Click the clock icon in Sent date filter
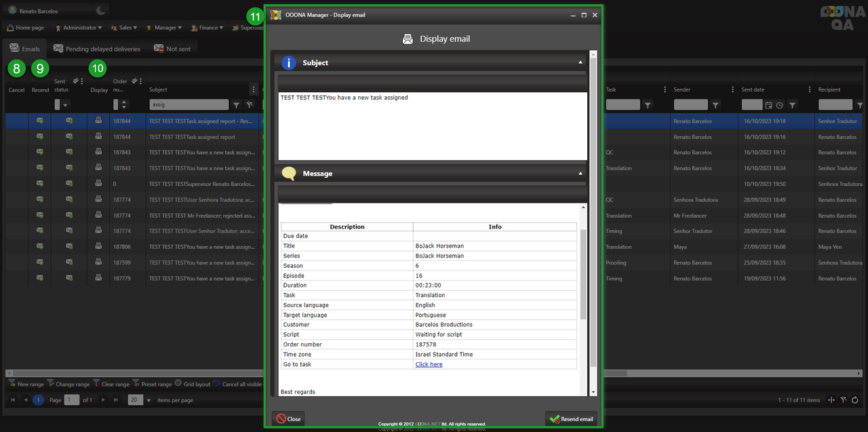 779,105
